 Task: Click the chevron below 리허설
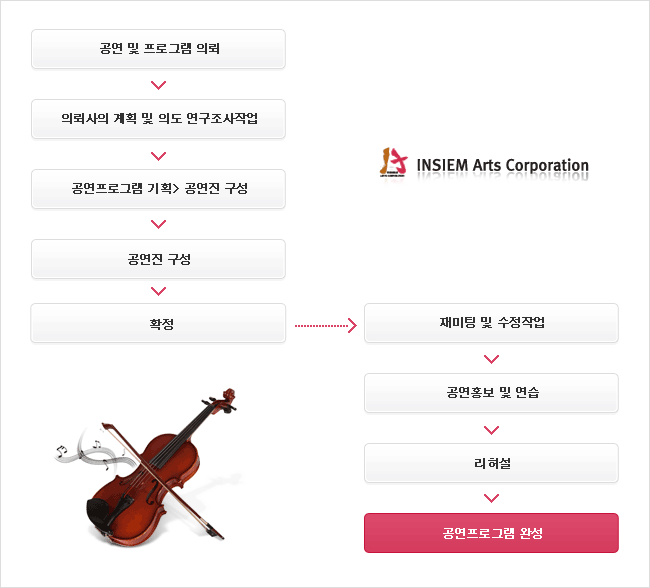[491, 498]
